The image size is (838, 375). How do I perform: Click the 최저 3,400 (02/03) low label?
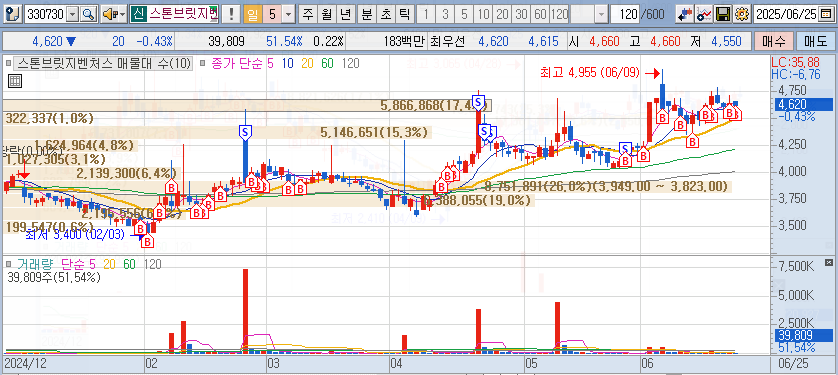pos(74,235)
